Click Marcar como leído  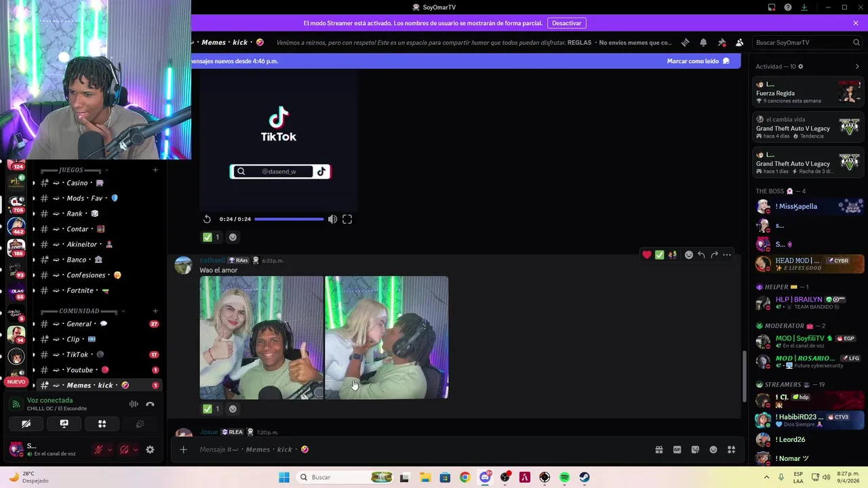[x=698, y=61]
